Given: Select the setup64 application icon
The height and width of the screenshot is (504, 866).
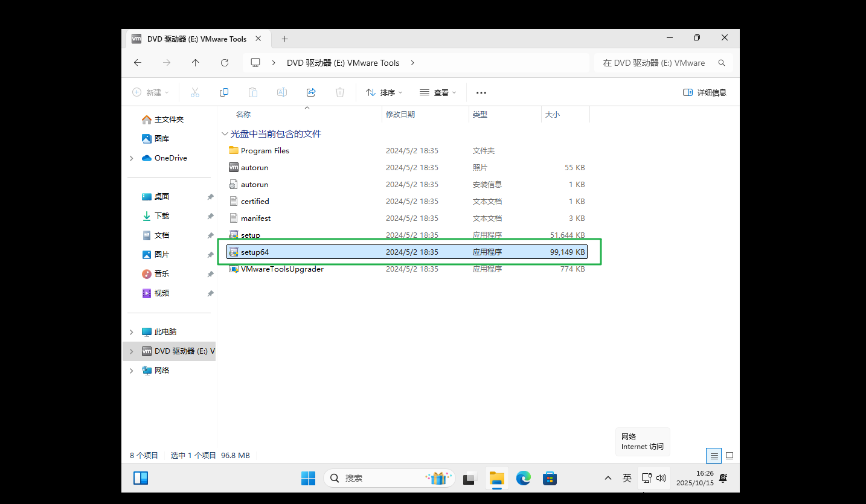Looking at the screenshot, I should point(234,252).
